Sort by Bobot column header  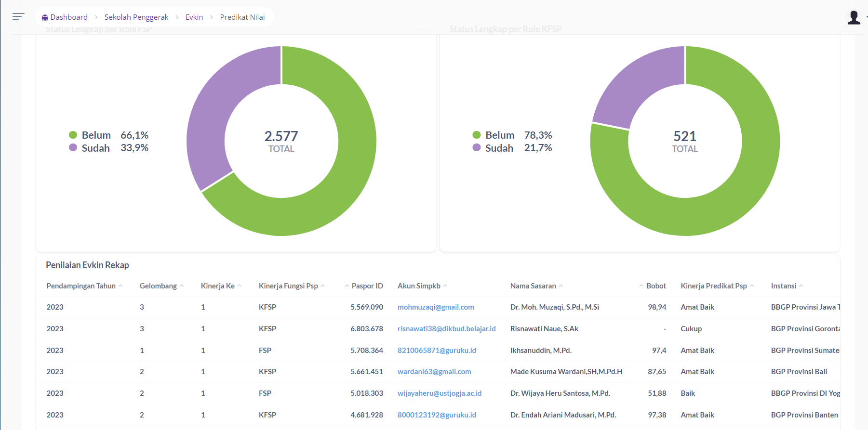(x=653, y=286)
